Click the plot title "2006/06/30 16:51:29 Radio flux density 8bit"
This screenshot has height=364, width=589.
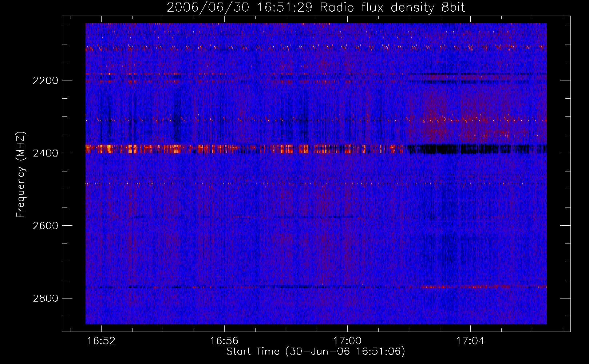point(316,8)
